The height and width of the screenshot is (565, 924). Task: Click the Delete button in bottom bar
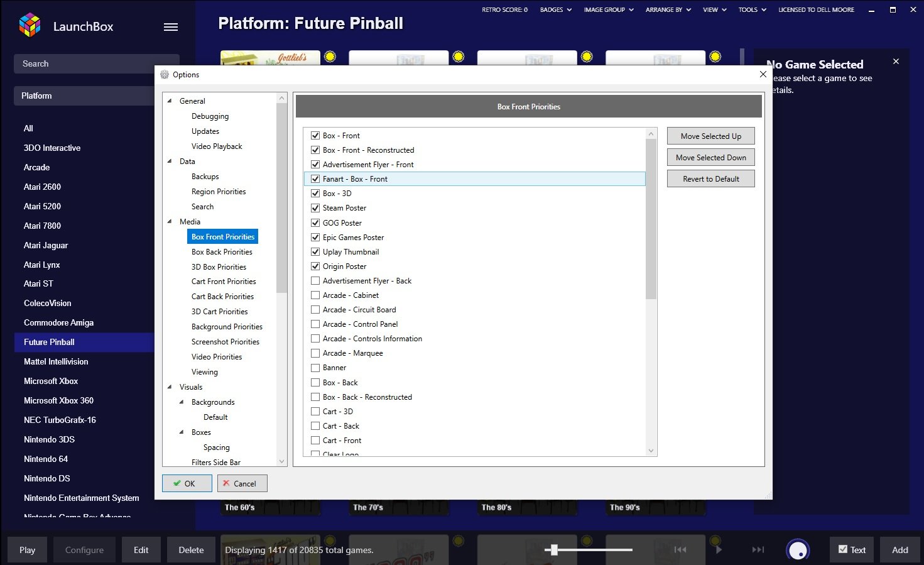(x=191, y=550)
